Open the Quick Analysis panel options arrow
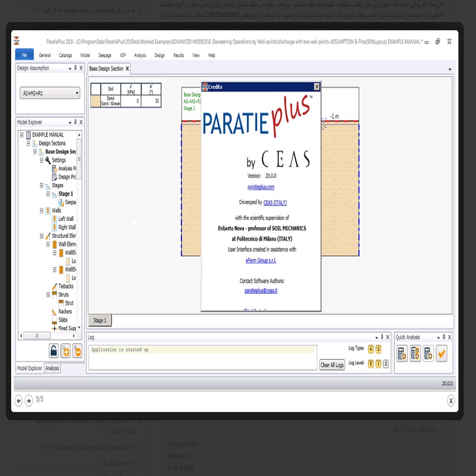 pos(438,337)
